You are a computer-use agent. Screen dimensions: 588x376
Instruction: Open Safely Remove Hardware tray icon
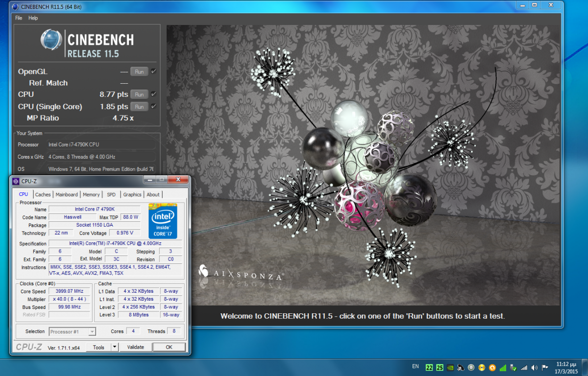point(513,367)
